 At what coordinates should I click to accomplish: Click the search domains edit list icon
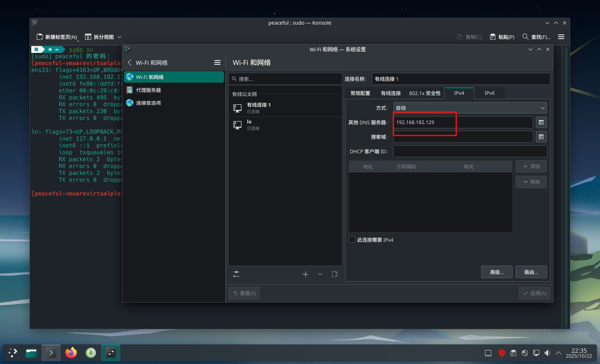click(541, 137)
